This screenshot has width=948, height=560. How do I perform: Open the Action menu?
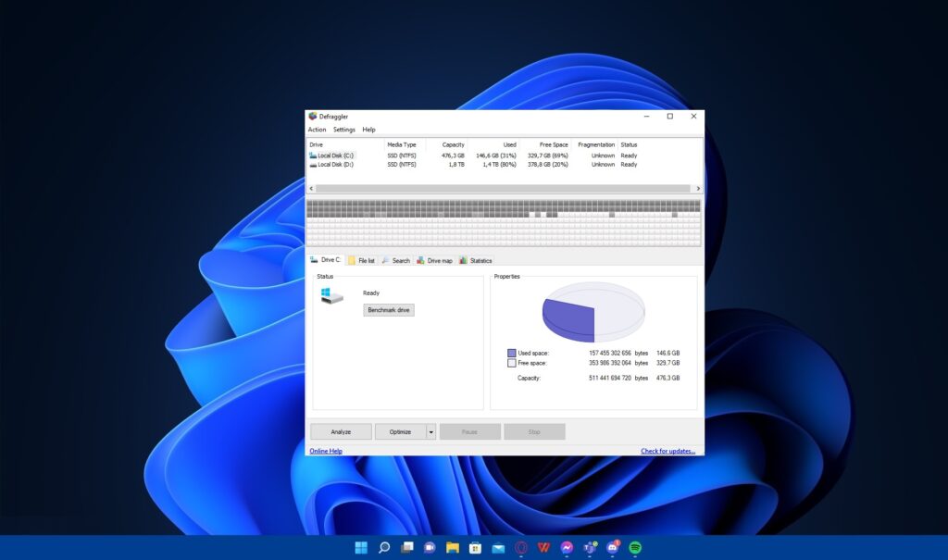tap(317, 130)
